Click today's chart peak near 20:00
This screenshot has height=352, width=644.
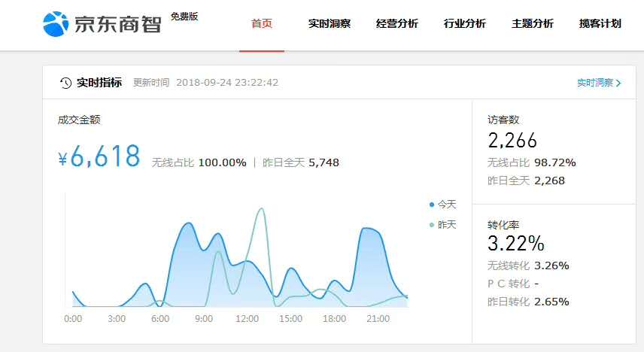(x=365, y=229)
